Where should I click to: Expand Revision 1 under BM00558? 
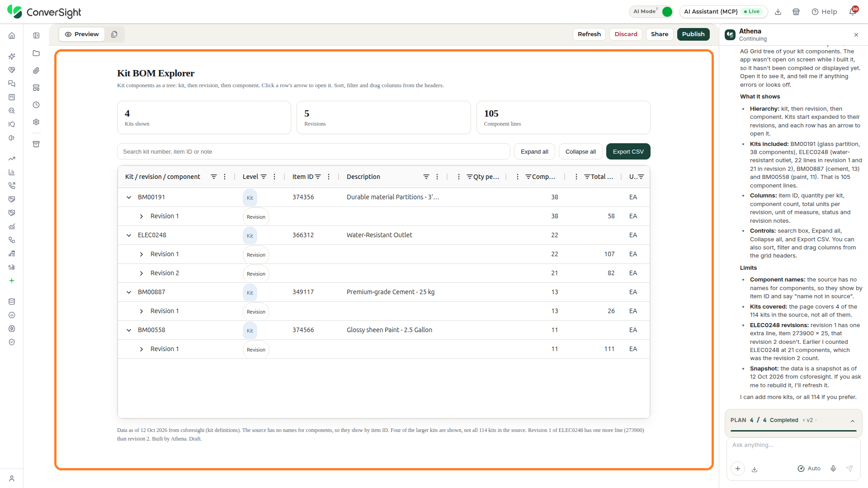click(x=142, y=349)
